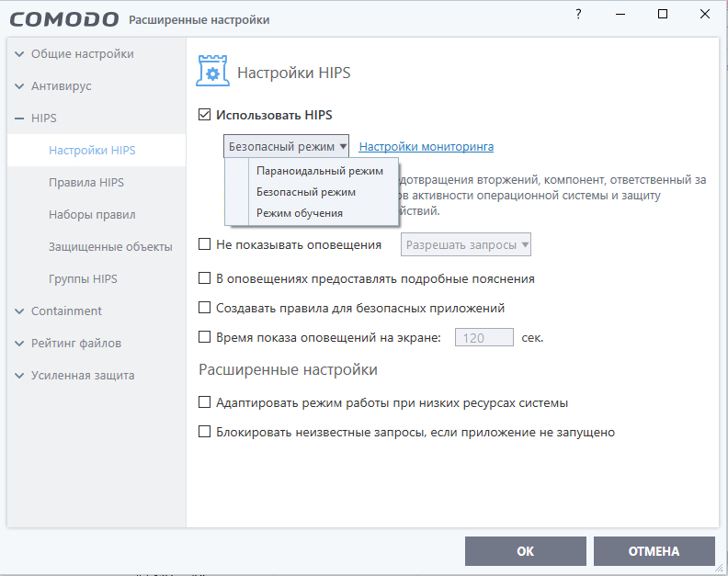Click the Расширенные настройки section heading
The image size is (728, 576).
(288, 370)
